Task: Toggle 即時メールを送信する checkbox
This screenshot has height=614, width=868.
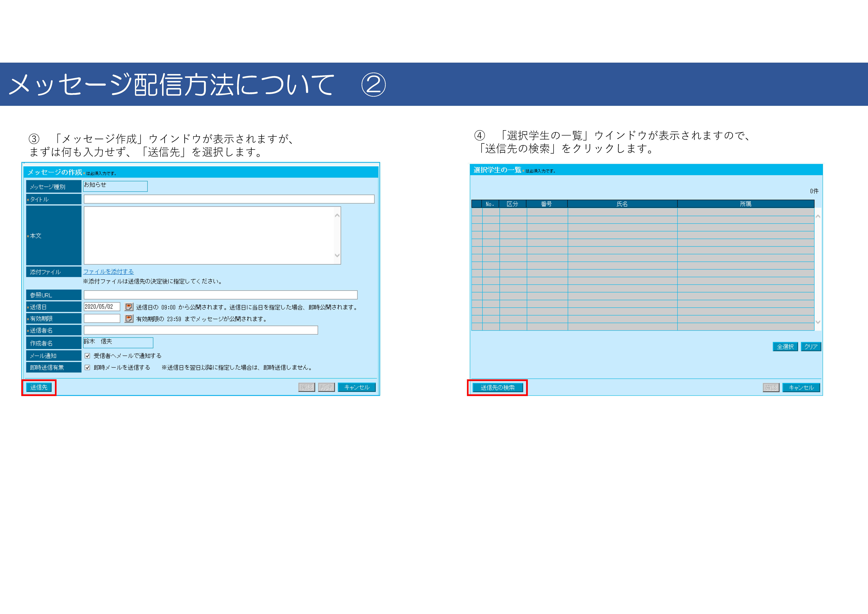Action: click(87, 367)
